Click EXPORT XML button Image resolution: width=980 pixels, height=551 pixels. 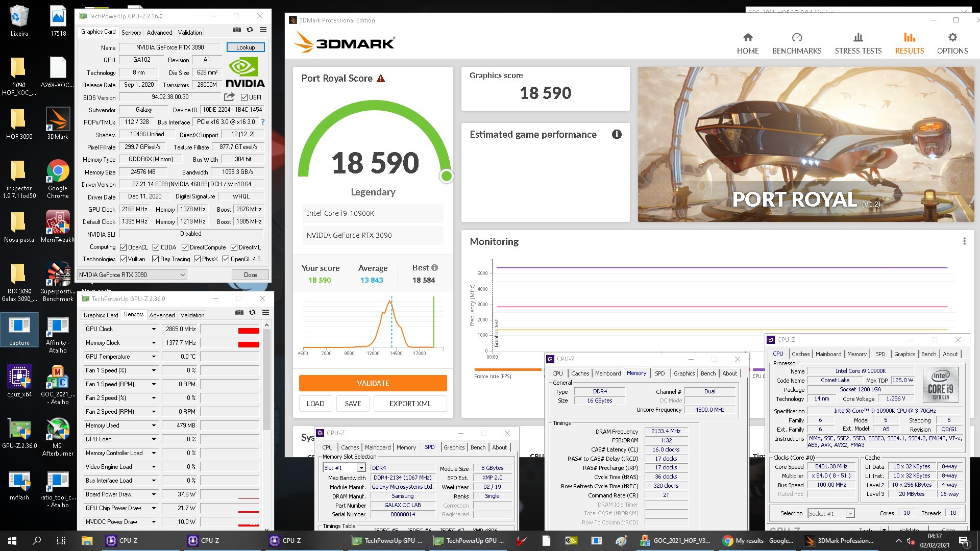click(410, 404)
